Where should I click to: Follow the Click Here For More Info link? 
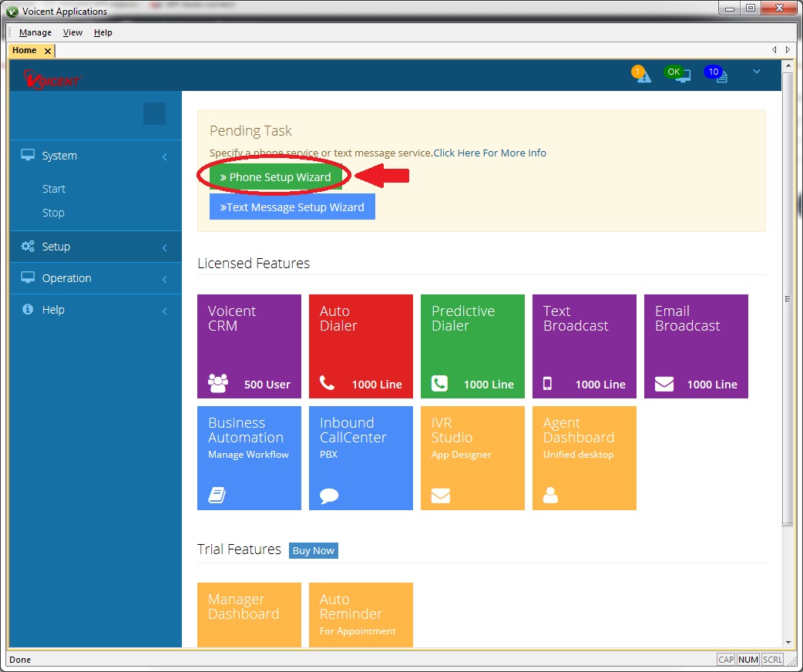pos(489,153)
